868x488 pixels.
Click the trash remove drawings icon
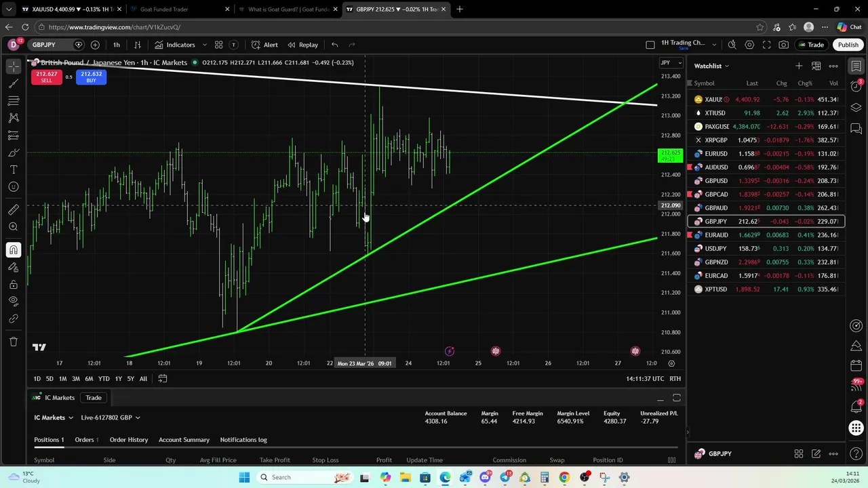[x=14, y=342]
